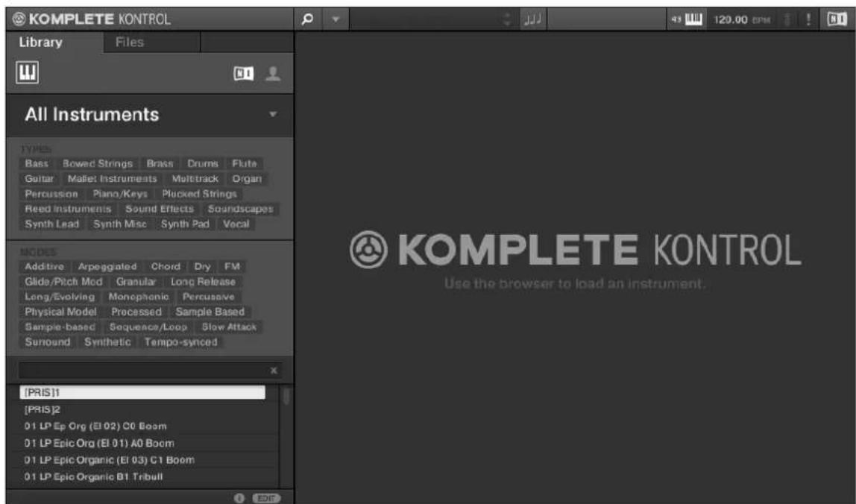Select the Organ type tag
856x504 pixels.
[x=247, y=178]
